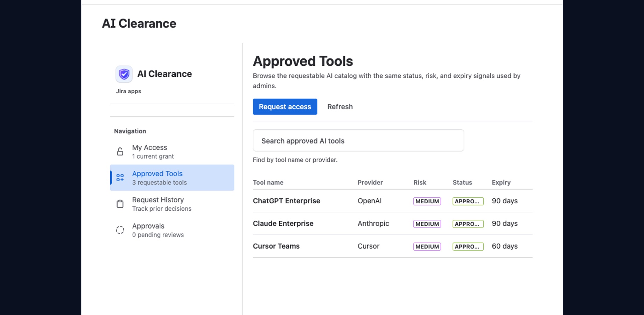Click the Anthropic provider cell

point(373,224)
